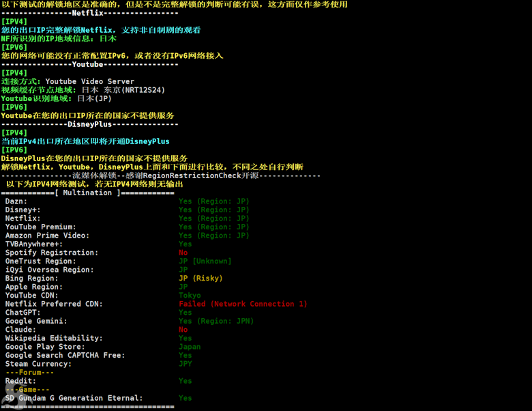Click 'Yes (Region: JP)' on the Dazn row

[x=214, y=201]
